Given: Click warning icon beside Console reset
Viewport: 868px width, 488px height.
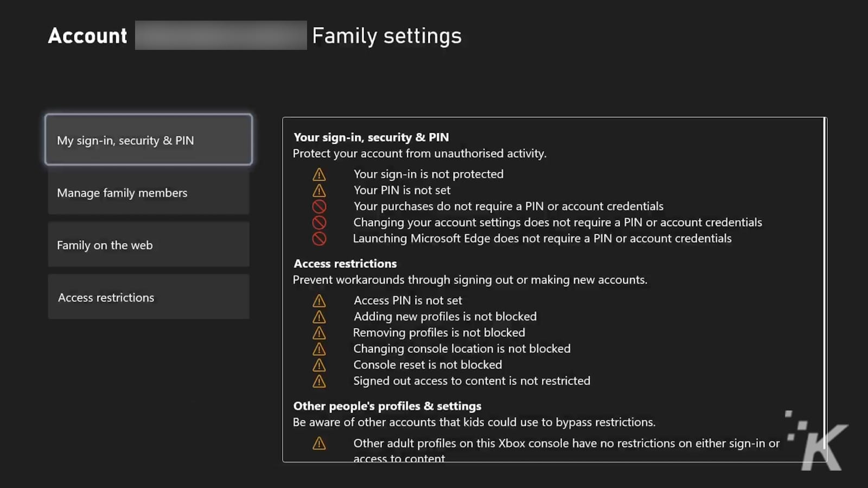Looking at the screenshot, I should coord(319,365).
